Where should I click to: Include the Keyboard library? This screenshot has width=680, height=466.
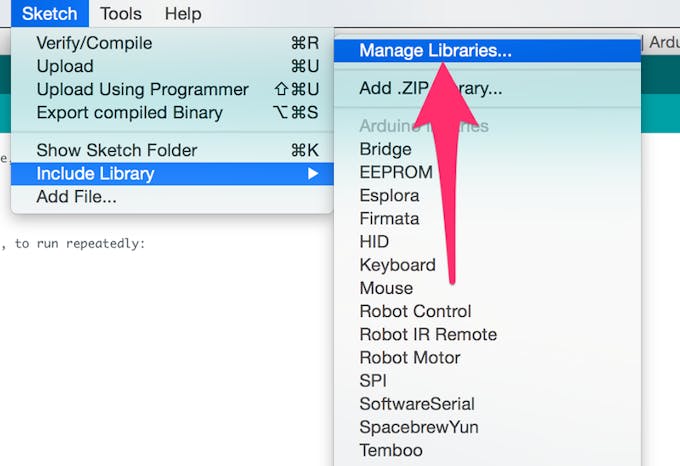point(397,265)
